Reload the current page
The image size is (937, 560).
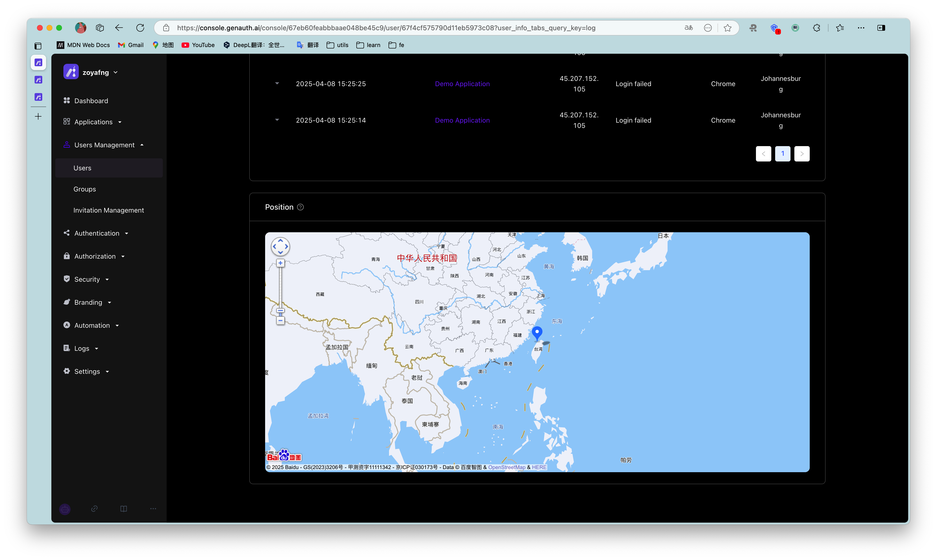pos(140,28)
